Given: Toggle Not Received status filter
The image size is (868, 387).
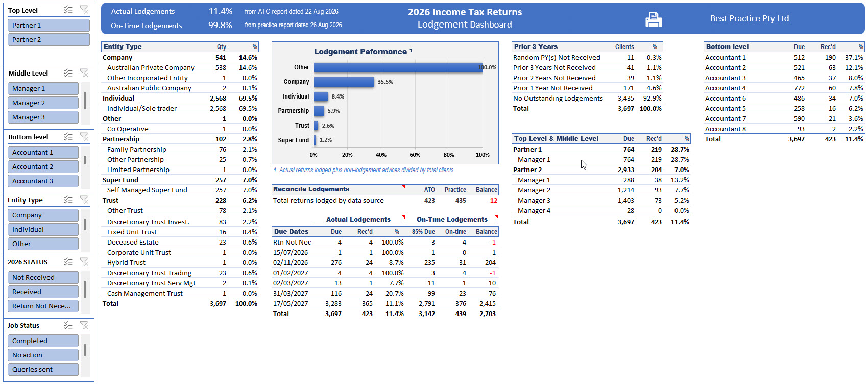Looking at the screenshot, I should (x=43, y=277).
